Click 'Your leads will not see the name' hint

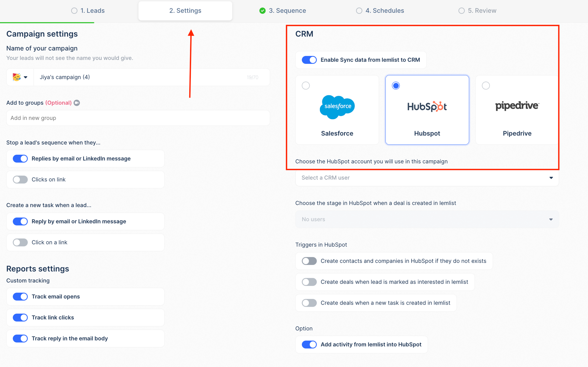(x=70, y=58)
